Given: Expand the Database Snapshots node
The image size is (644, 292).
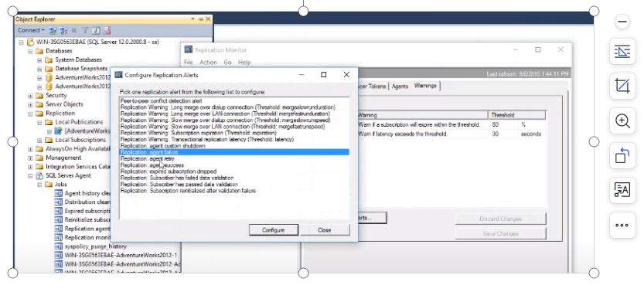Looking at the screenshot, I should tap(39, 69).
